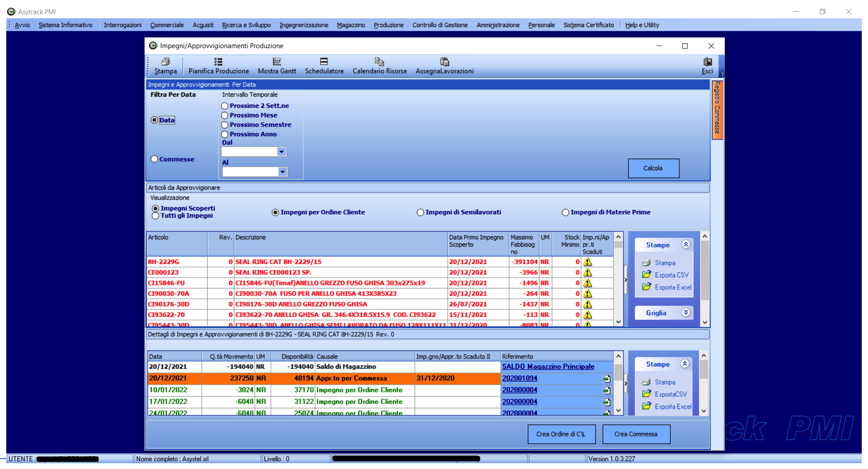The image size is (868, 469).
Task: Click the Esci exit icon
Action: (x=707, y=62)
